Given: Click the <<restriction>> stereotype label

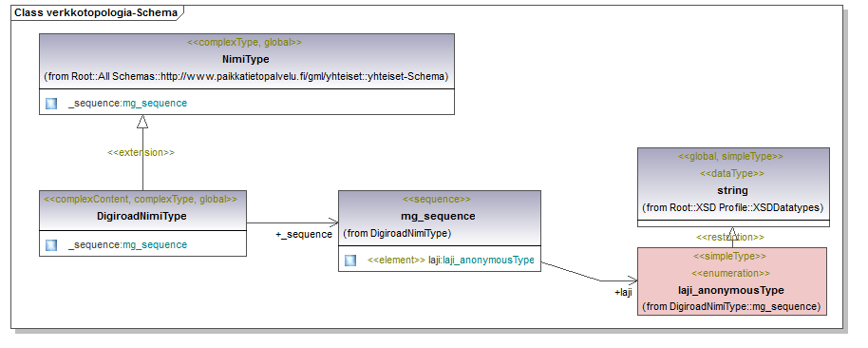Looking at the screenshot, I should tap(730, 237).
